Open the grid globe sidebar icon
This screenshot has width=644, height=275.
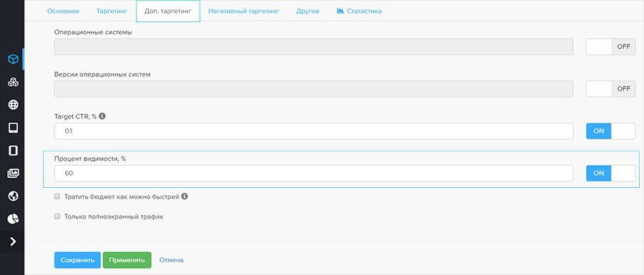[13, 105]
